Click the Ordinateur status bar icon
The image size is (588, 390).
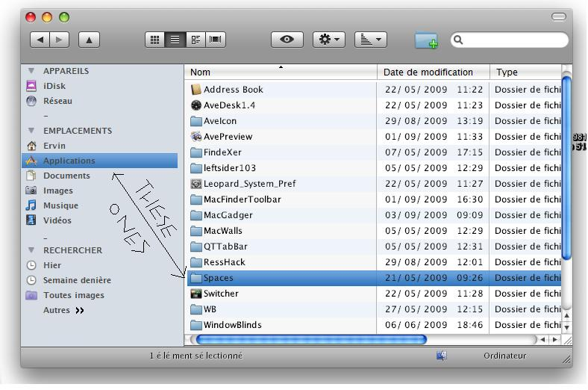[x=442, y=356]
